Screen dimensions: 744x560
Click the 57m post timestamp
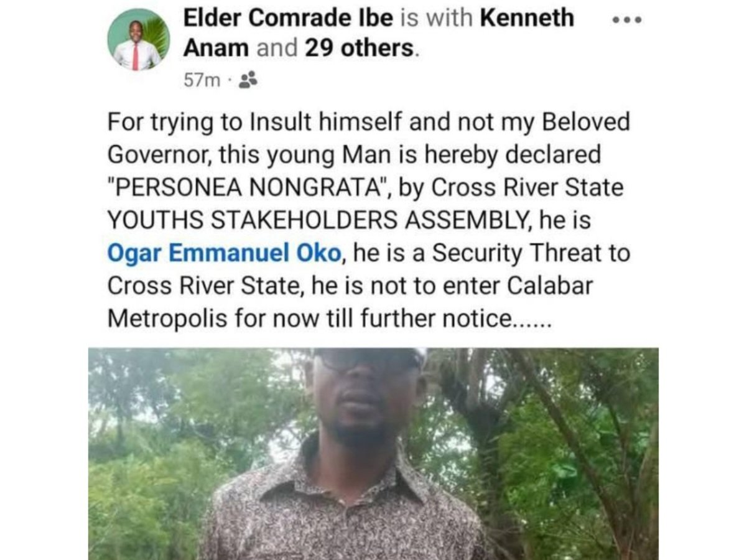[x=202, y=81]
